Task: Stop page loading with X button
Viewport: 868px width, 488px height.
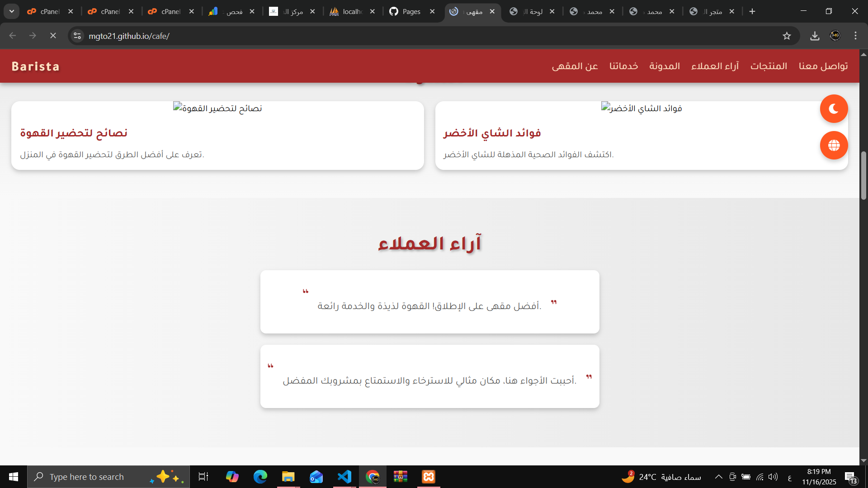Action: [x=53, y=36]
